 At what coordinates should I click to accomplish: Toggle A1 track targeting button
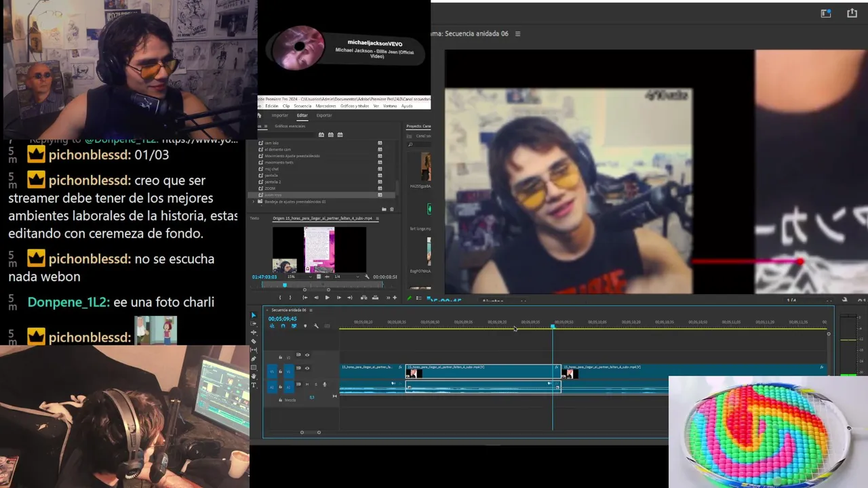coord(289,387)
